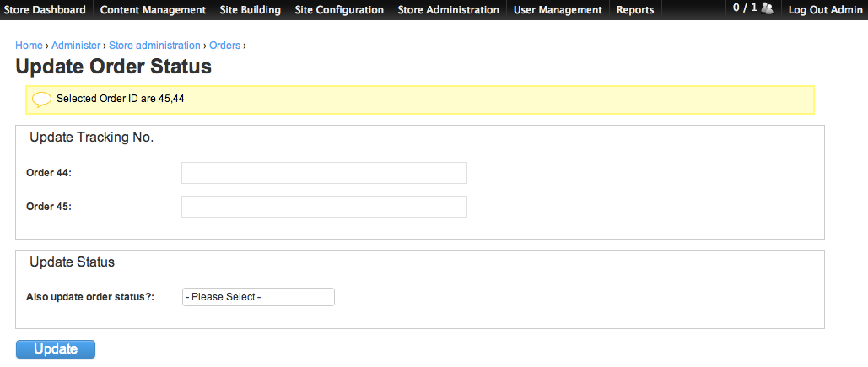Open the User Management menu
The image size is (868, 367).
[x=558, y=10]
